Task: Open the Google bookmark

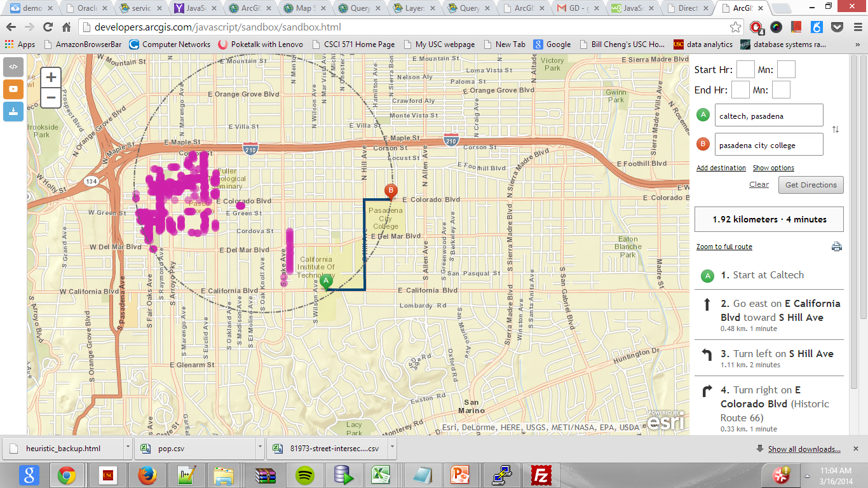Action: [552, 44]
